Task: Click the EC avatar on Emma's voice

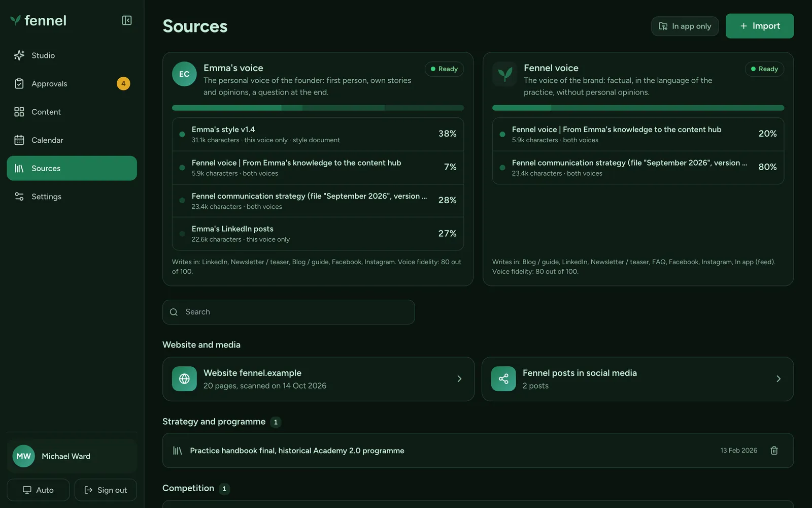Action: 184,74
